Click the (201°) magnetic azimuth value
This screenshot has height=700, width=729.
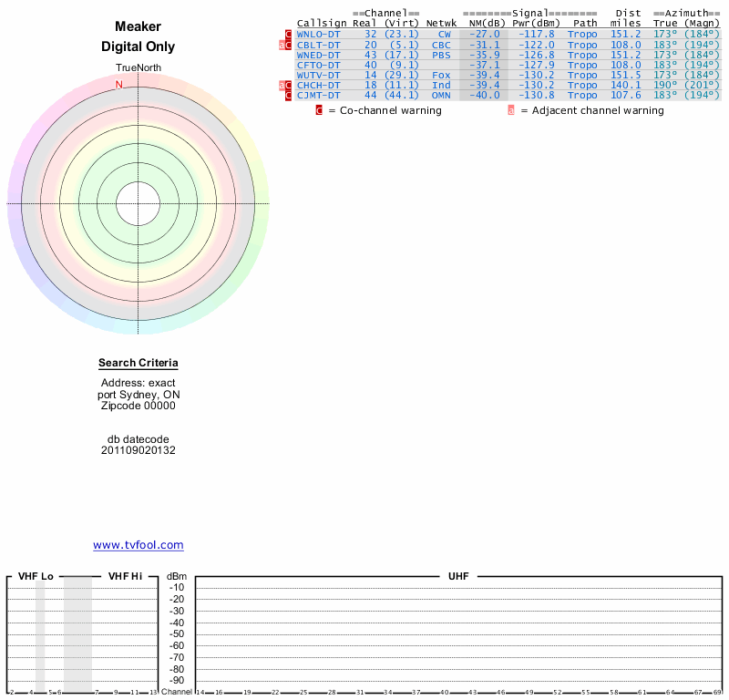coord(702,86)
